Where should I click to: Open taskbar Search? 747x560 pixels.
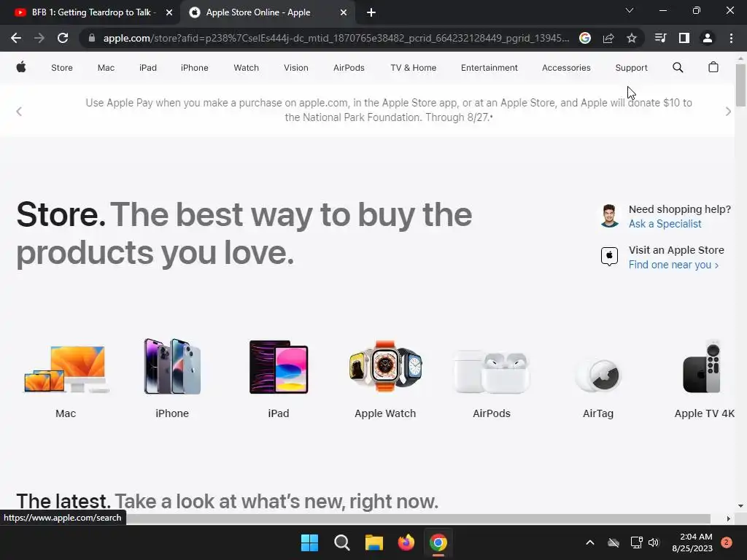[x=341, y=542]
